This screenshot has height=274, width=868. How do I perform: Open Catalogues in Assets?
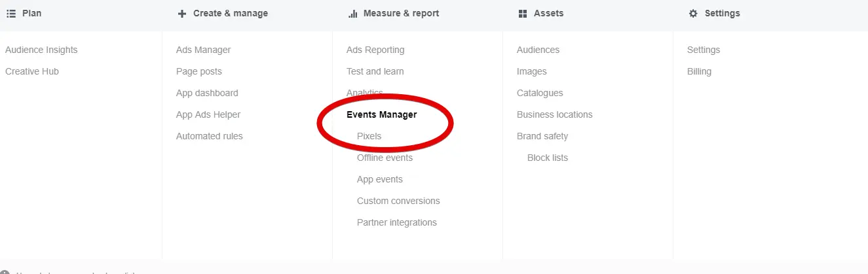click(540, 93)
